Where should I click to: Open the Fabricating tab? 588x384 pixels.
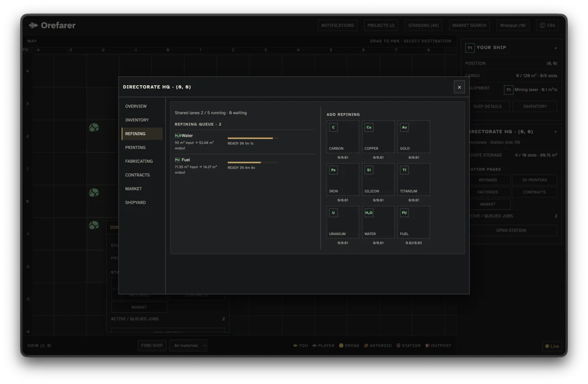pos(142,161)
